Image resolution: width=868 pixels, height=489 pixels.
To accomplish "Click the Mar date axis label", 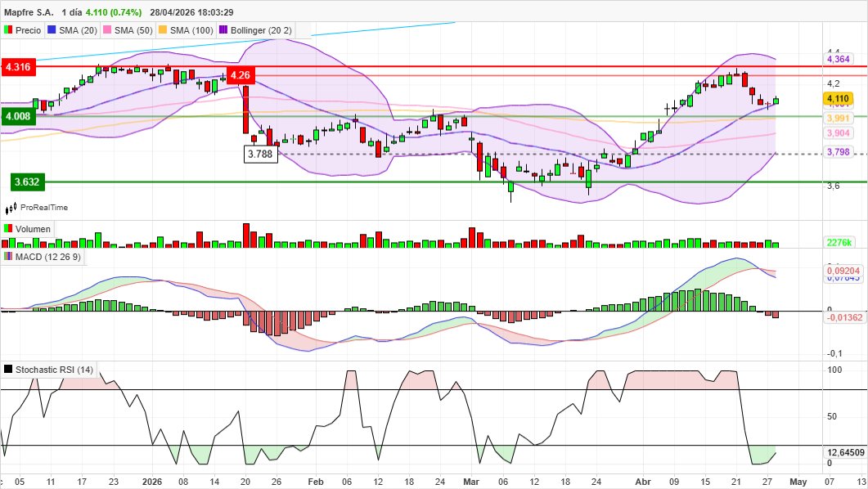I will pyautogui.click(x=471, y=482).
